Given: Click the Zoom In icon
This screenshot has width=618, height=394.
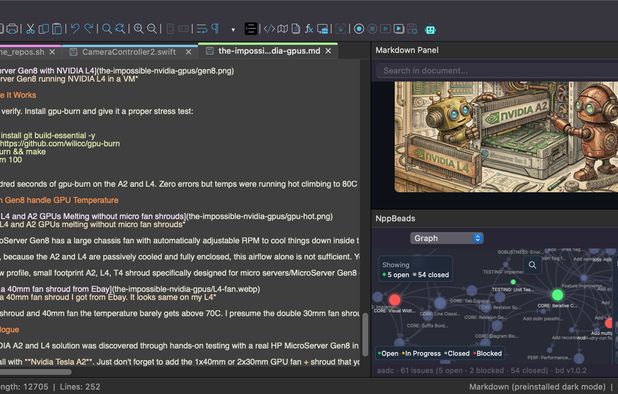Looking at the screenshot, I should coord(138,29).
